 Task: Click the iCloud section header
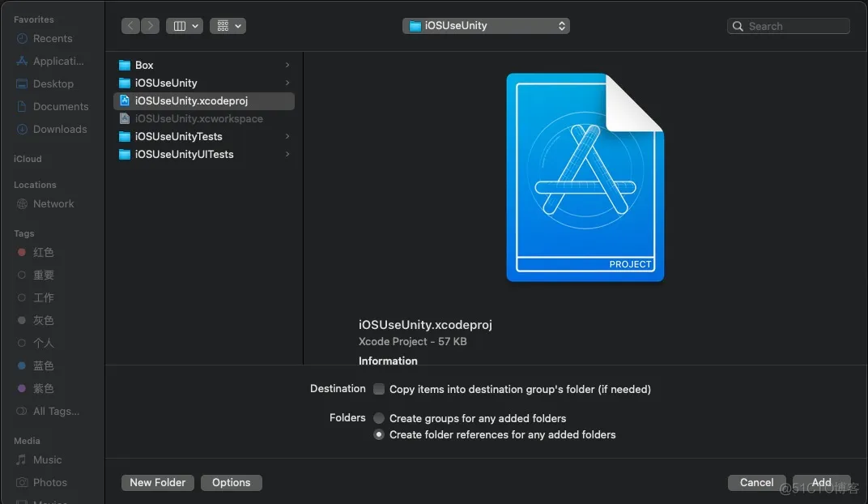tap(28, 159)
